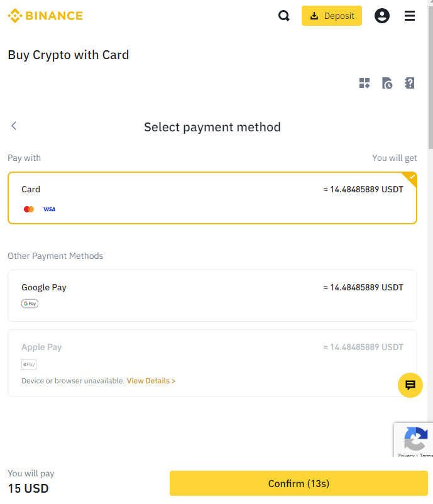Click the reCAPTCHA badge
This screenshot has height=504, width=433.
pyautogui.click(x=415, y=437)
